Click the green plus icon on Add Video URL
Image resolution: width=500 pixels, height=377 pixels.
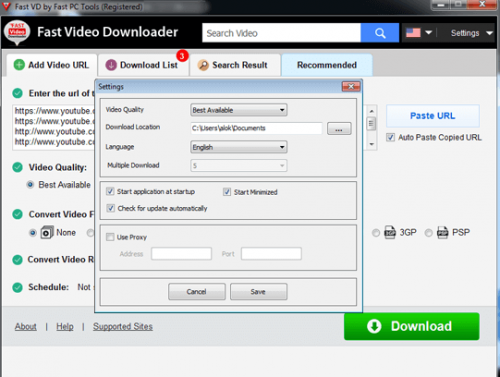pyautogui.click(x=19, y=65)
